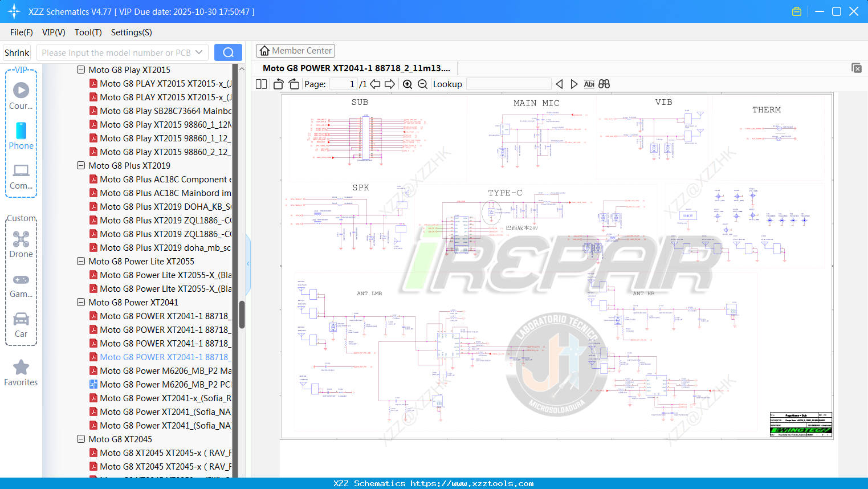Open the Drone category
The width and height of the screenshot is (868, 489).
tap(21, 244)
